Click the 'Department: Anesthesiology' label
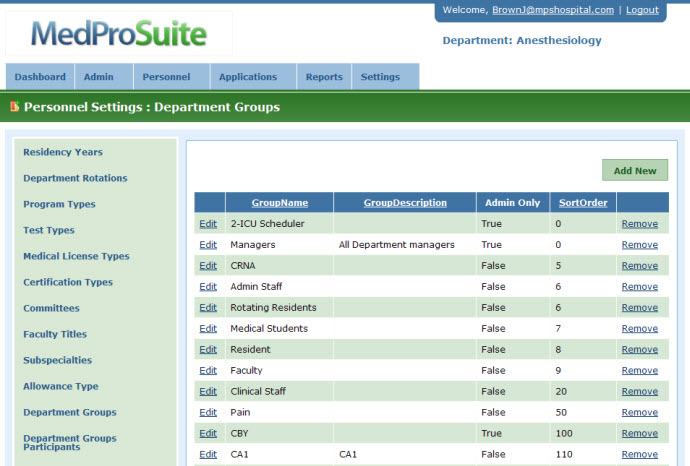 coord(522,40)
